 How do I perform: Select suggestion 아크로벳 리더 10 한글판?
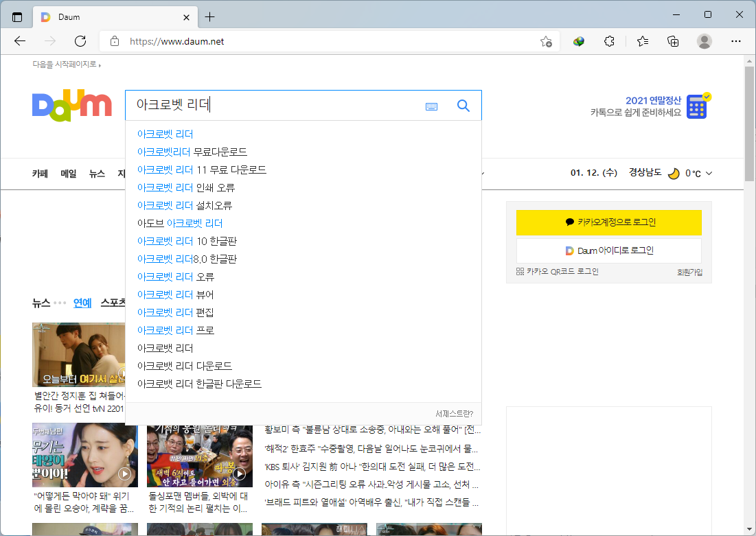coord(187,241)
